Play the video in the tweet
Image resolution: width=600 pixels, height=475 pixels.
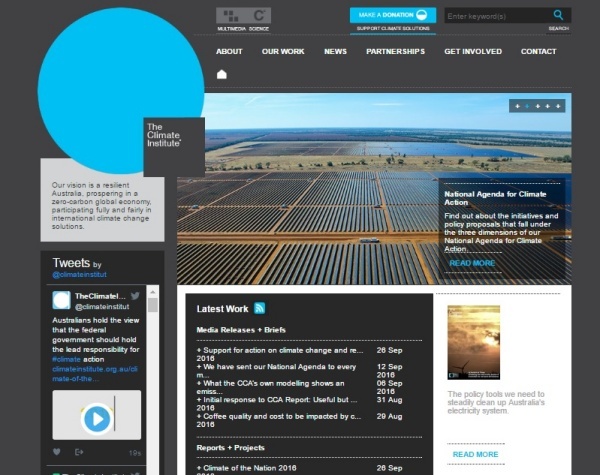pyautogui.click(x=96, y=417)
